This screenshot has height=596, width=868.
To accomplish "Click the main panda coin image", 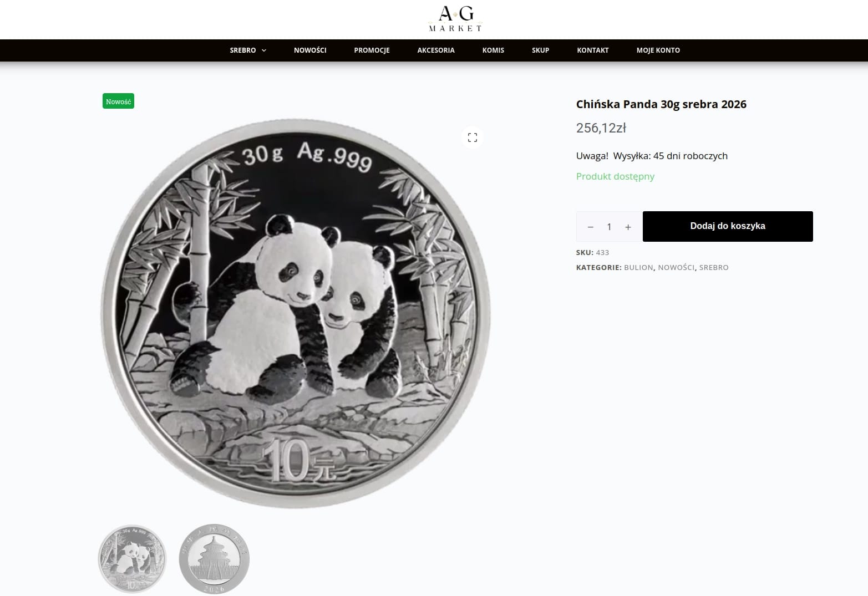I will tap(296, 313).
